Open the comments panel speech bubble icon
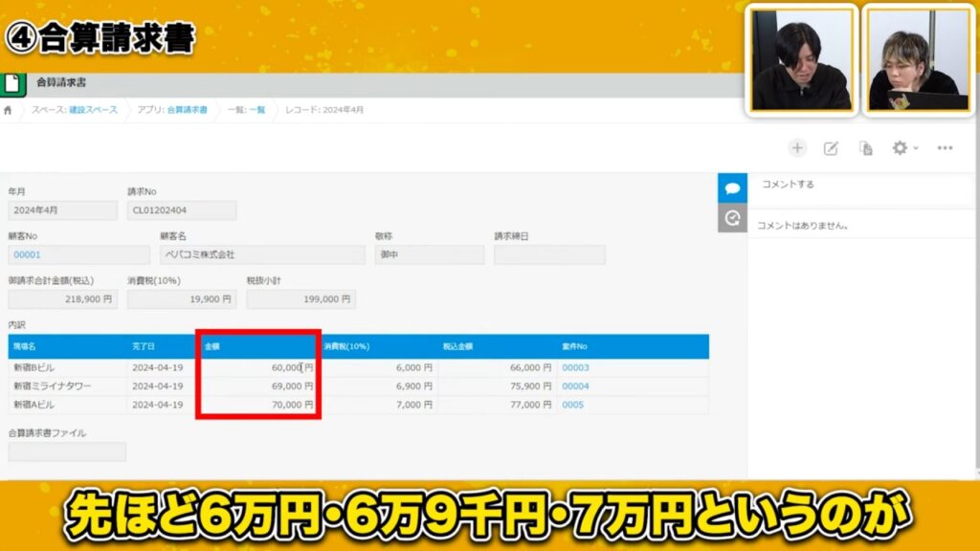980x551 pixels. [733, 187]
